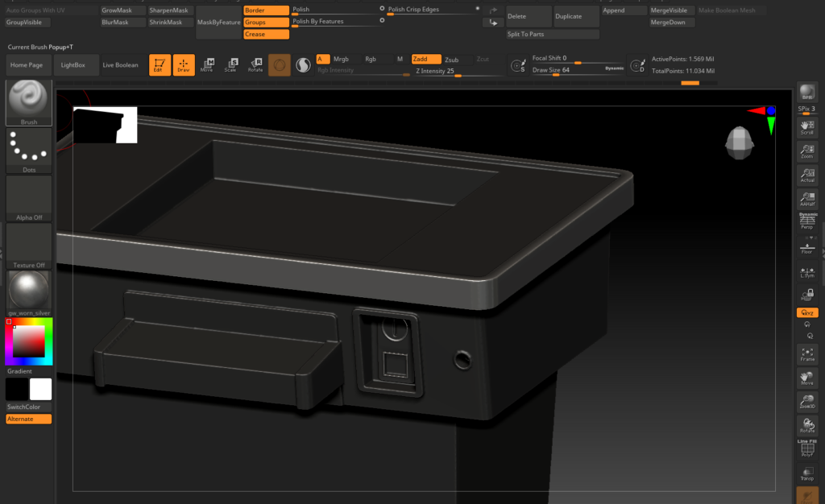
Task: Click the D draw size icon
Action: tap(638, 65)
